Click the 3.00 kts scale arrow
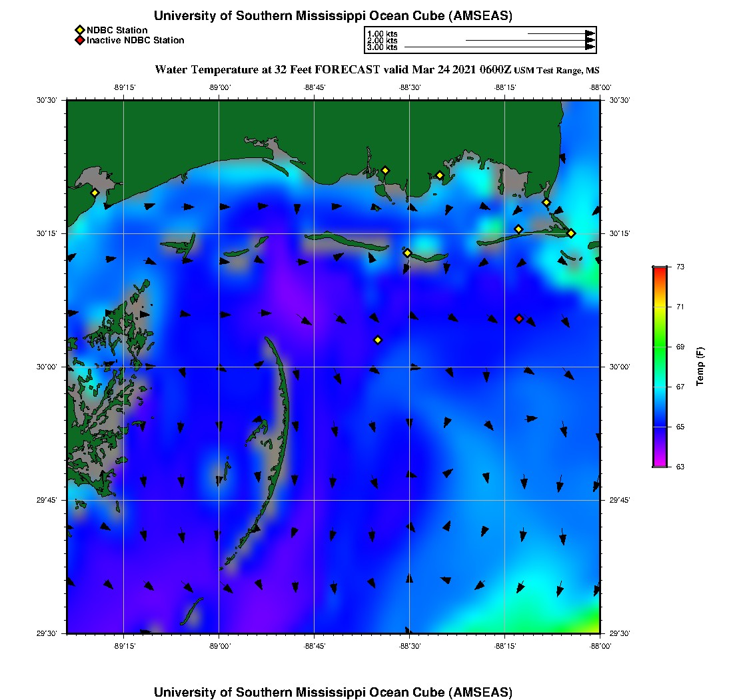733x700 pixels. click(x=499, y=47)
